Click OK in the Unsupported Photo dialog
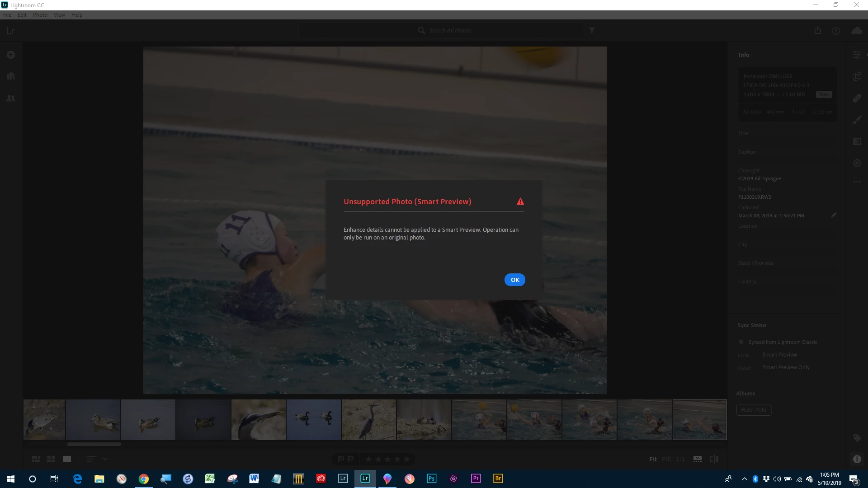This screenshot has height=488, width=868. pyautogui.click(x=514, y=280)
